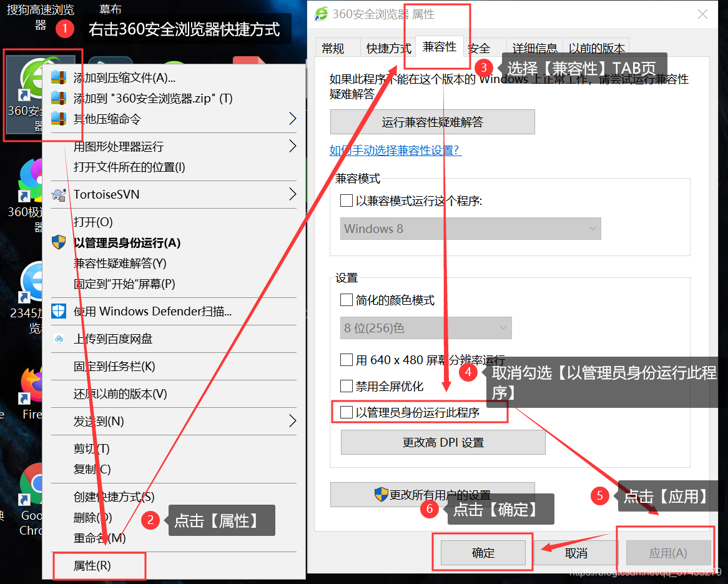This screenshot has height=584, width=728.
Task: Click 更改所有用户的设置 button
Action: pyautogui.click(x=432, y=495)
